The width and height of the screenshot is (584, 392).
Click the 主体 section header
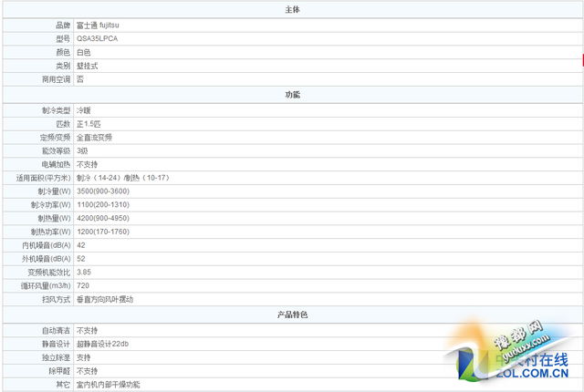pyautogui.click(x=292, y=9)
